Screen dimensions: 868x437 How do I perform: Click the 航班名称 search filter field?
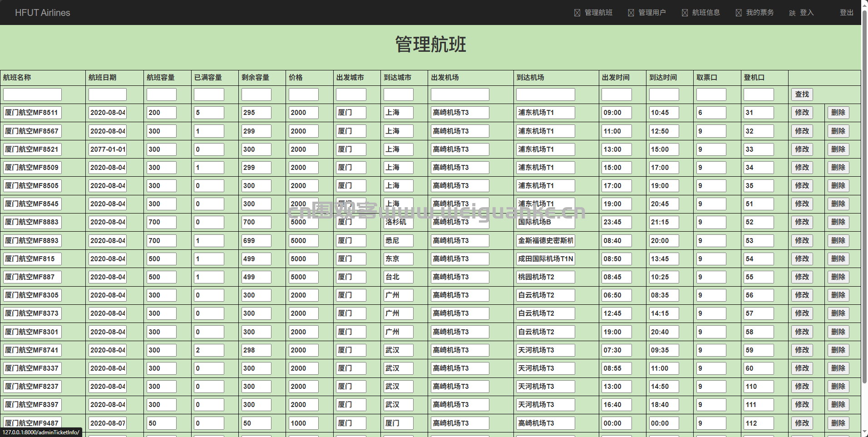point(32,94)
